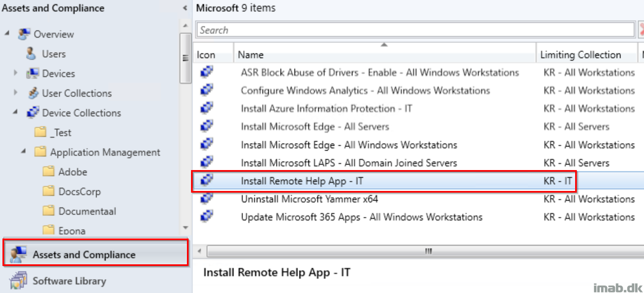Select 'ASR Block Abuse of Drivers' collection
The height and width of the screenshot is (293, 644).
pyautogui.click(x=380, y=72)
